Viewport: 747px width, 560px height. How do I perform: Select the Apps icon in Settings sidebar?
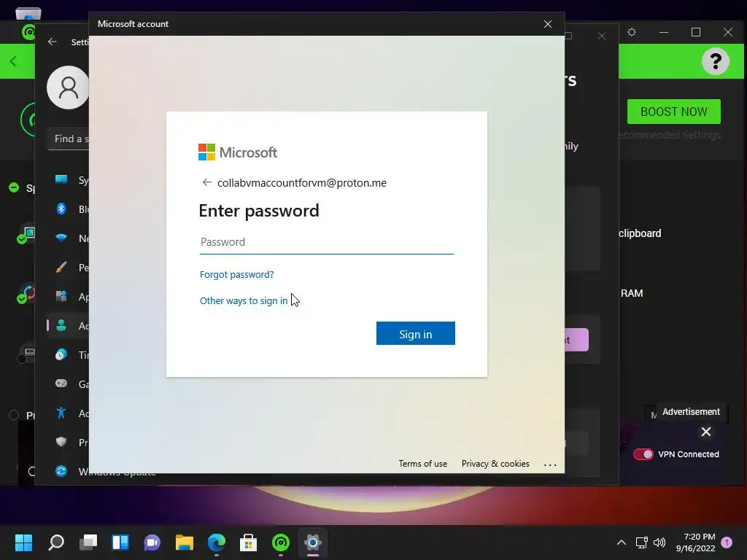click(x=61, y=296)
